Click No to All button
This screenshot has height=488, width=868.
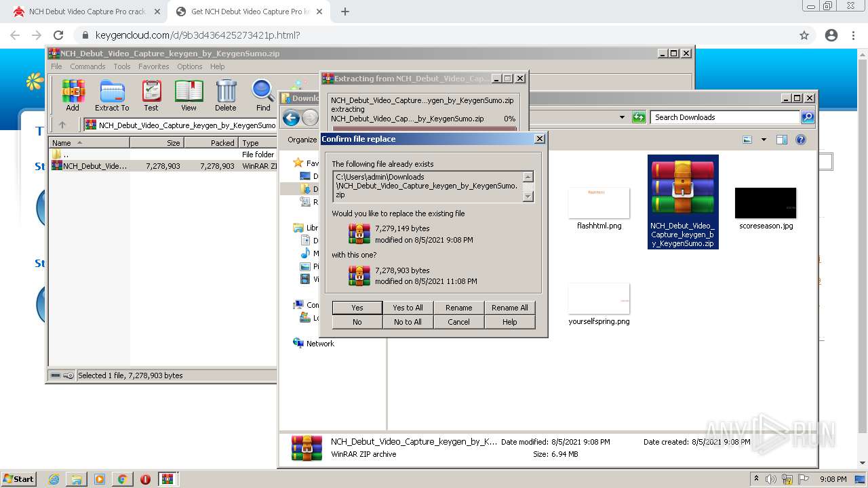click(x=408, y=322)
